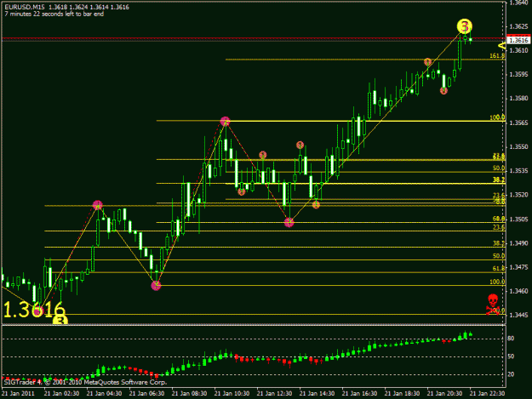This screenshot has width=532, height=399.
Task: Select the yellow circled 3 beside the large 1.3616 text
Action: click(x=60, y=320)
